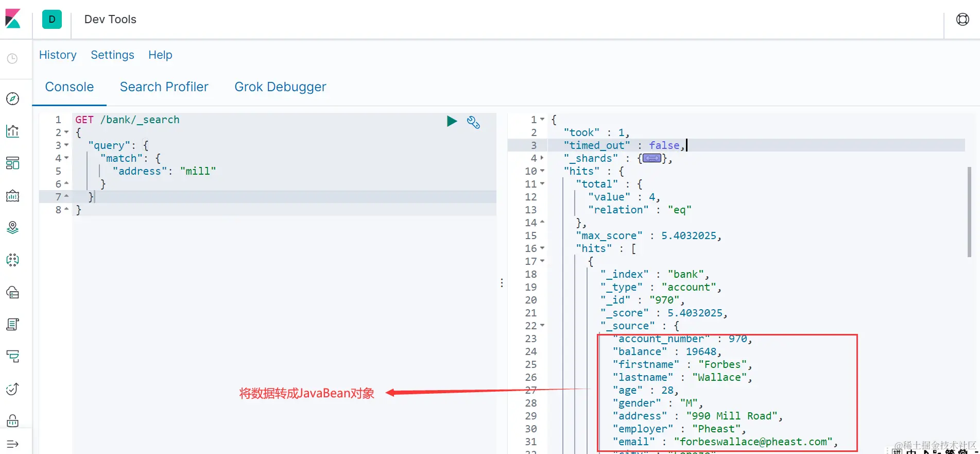The width and height of the screenshot is (980, 454).
Task: Open recently viewed clock icon
Action: pyautogui.click(x=12, y=59)
